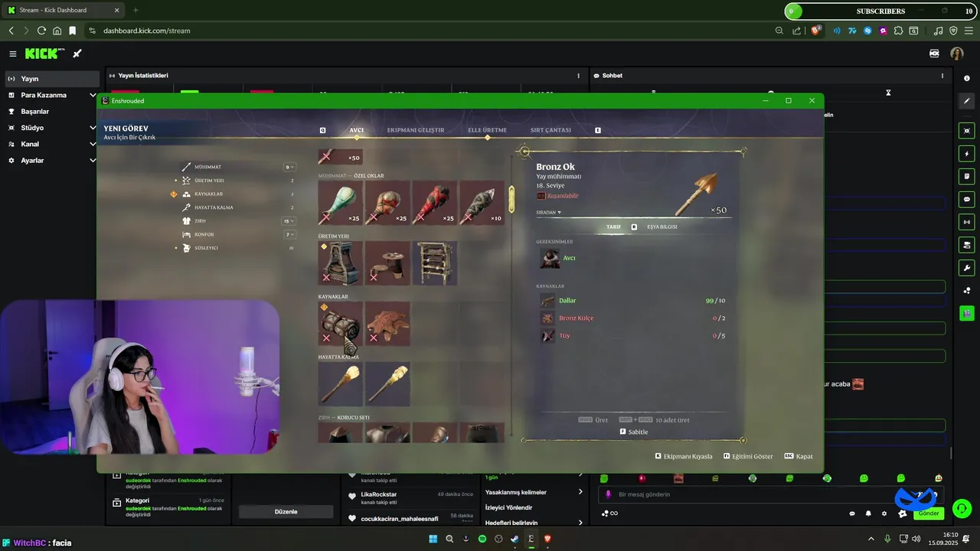Open the Zırh category
The width and height of the screenshot is (980, 551).
pyautogui.click(x=199, y=221)
